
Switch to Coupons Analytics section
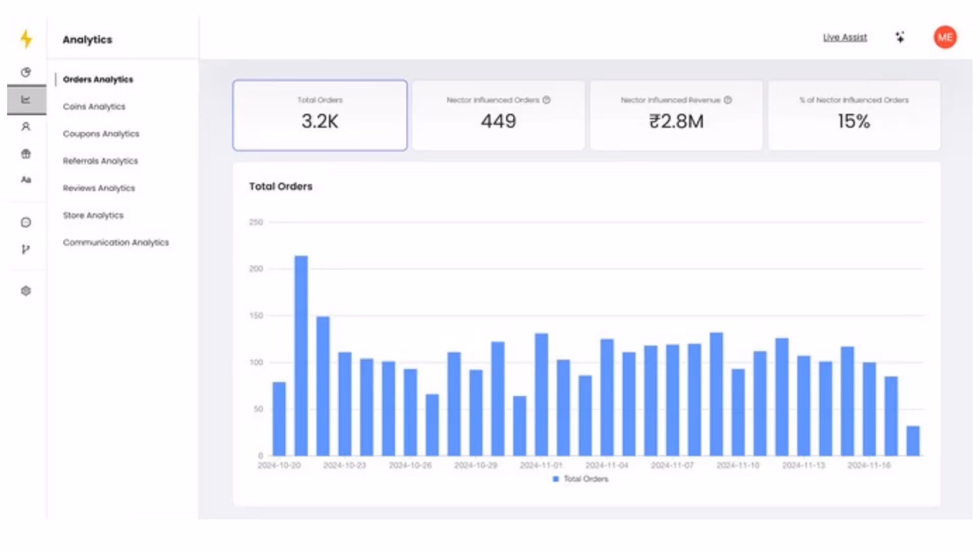tap(101, 134)
